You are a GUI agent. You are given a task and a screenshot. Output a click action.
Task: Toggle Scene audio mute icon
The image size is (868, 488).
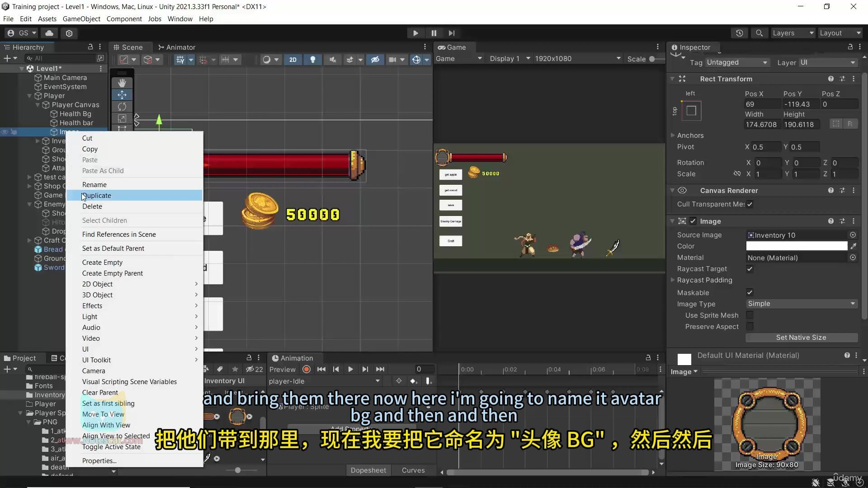pos(332,60)
